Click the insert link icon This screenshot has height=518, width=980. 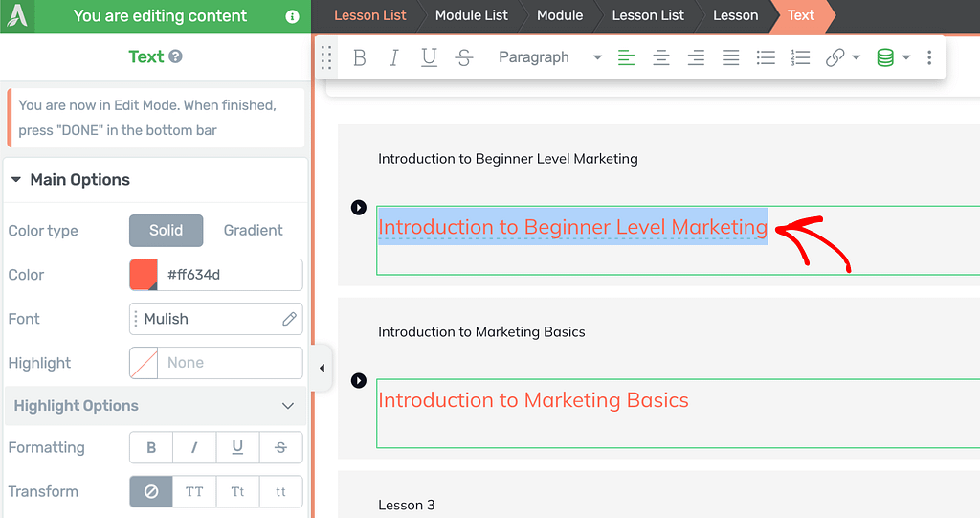point(835,57)
